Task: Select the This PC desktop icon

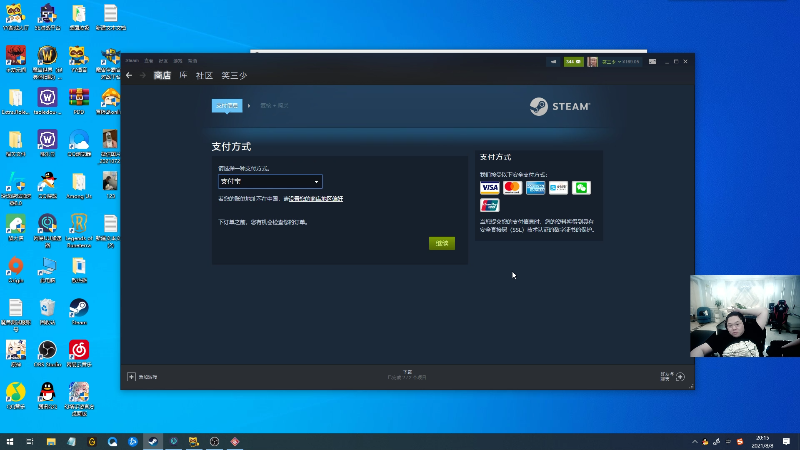Action: click(x=47, y=270)
